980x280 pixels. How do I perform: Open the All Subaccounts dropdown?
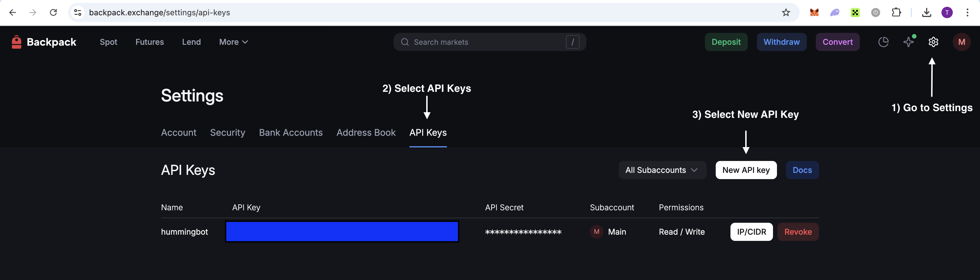click(x=662, y=170)
